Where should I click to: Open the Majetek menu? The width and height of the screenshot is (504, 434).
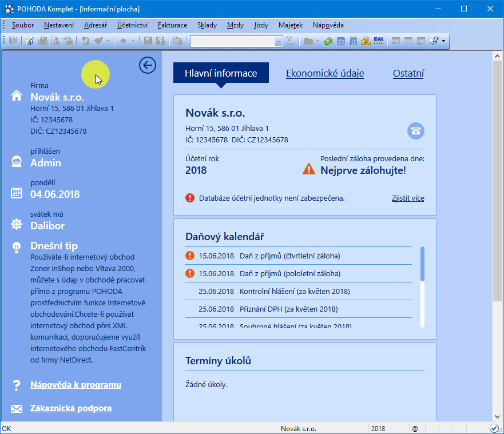(x=291, y=25)
